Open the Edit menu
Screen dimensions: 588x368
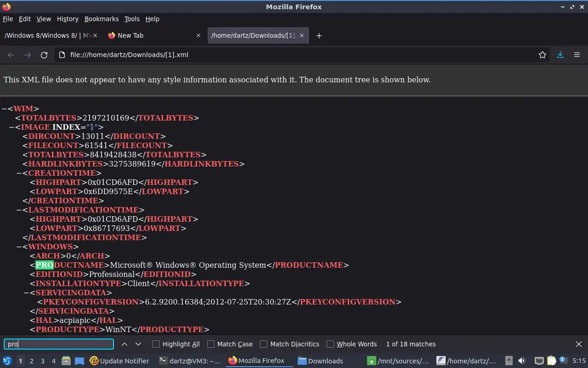[x=24, y=19]
